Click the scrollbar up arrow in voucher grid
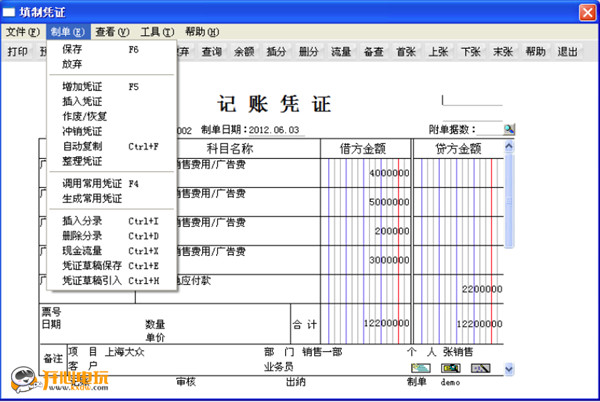Image resolution: width=600 pixels, height=402 pixels. 509,146
